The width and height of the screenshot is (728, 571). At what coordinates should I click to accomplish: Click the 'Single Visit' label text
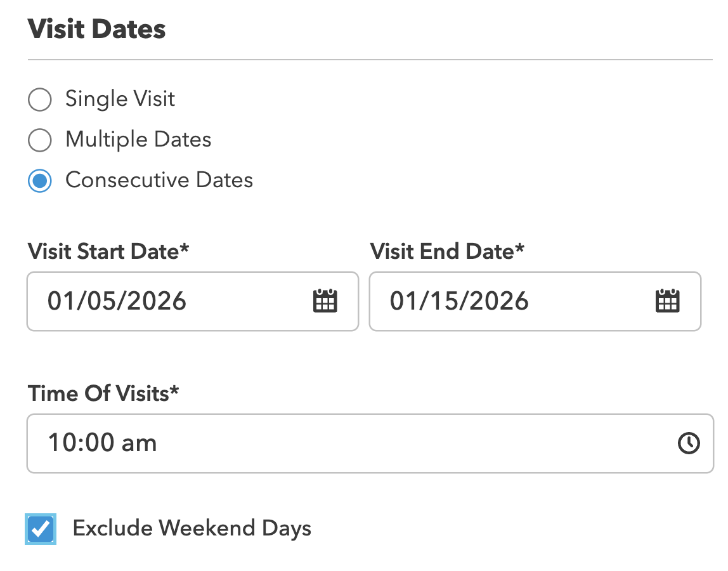(x=120, y=99)
